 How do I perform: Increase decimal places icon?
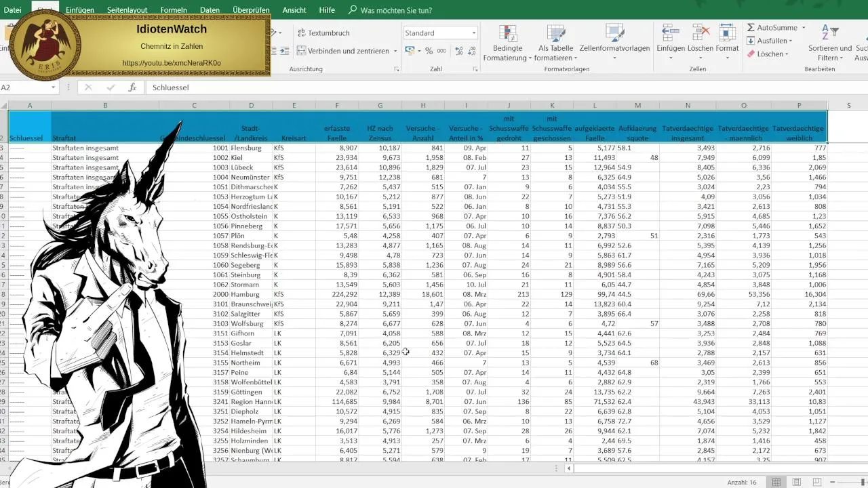coord(460,51)
